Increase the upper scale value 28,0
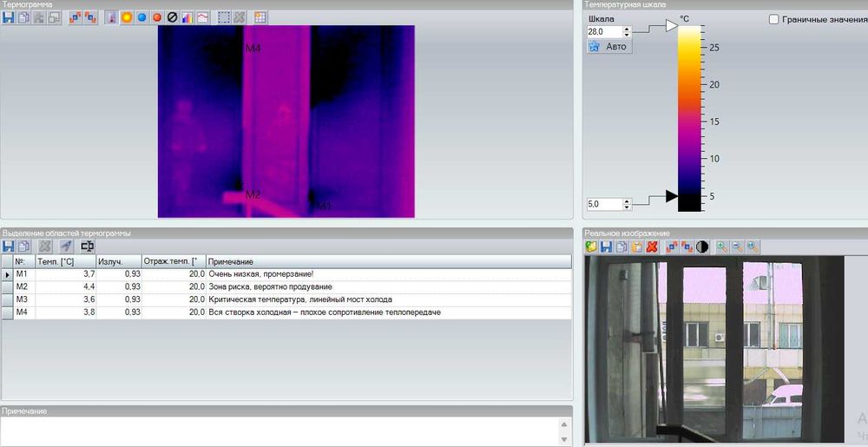Viewport: 868px width, 447px height. [627, 30]
